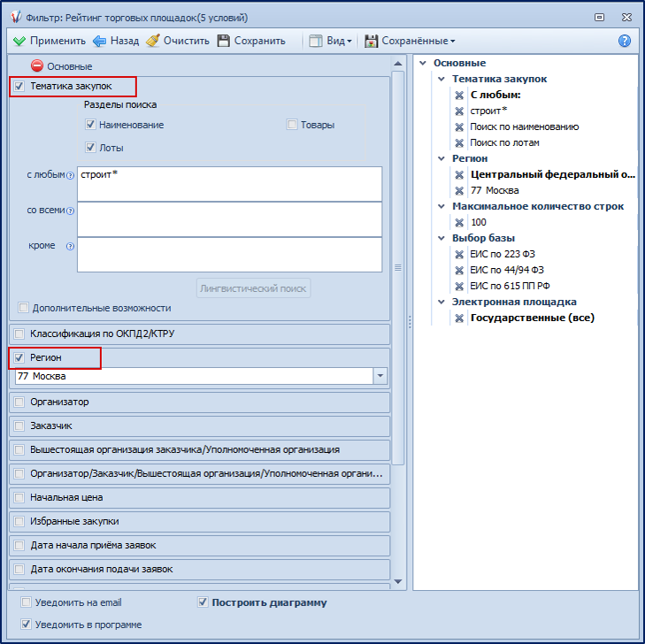Remove Поиск по наименованию condition
The width and height of the screenshot is (645, 644).
coord(459,127)
